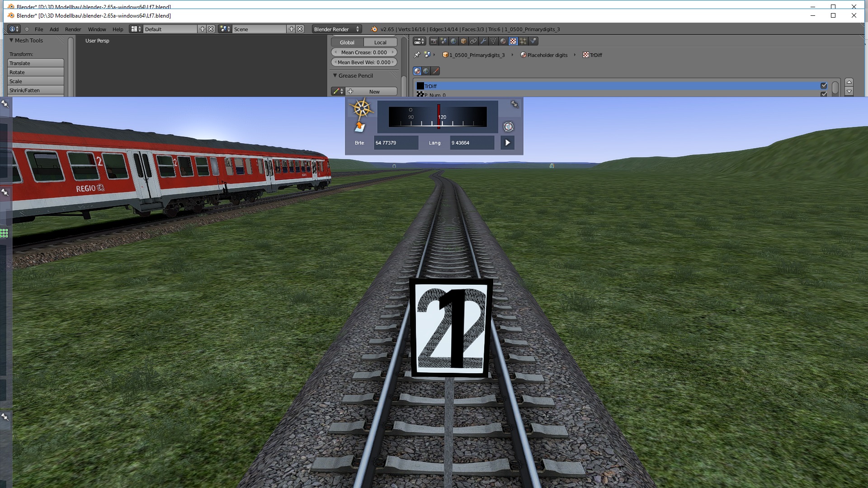Image resolution: width=868 pixels, height=488 pixels.
Task: Open the Modifiers wrench properties tab
Action: click(483, 41)
